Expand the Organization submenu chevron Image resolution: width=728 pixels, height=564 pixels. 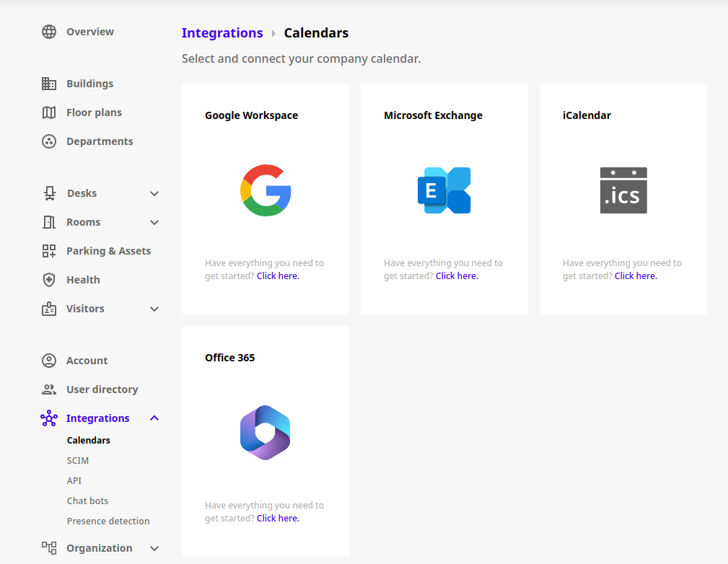[154, 548]
